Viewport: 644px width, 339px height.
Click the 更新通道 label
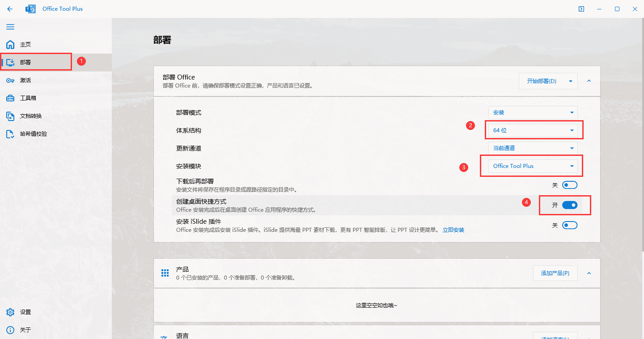[189, 148]
